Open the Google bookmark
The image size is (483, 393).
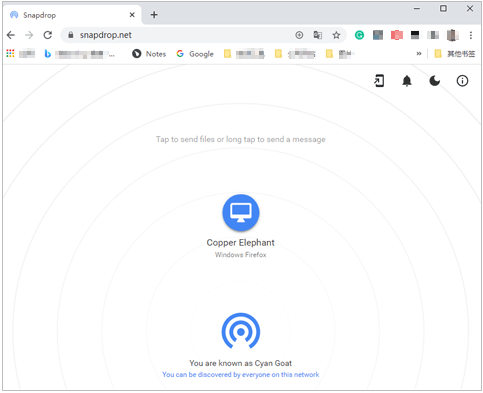pyautogui.click(x=195, y=54)
